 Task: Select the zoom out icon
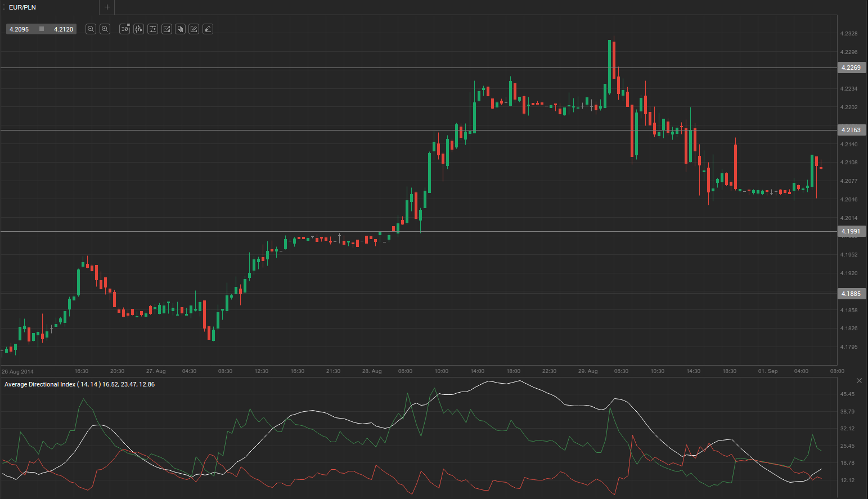tap(91, 29)
